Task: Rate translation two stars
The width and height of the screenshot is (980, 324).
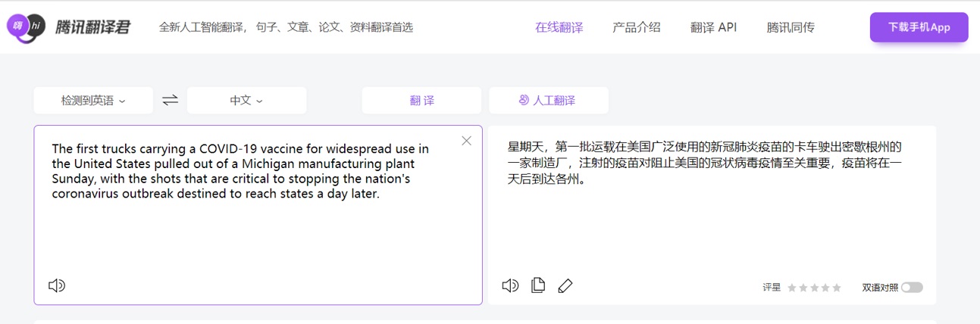Action: pos(803,288)
